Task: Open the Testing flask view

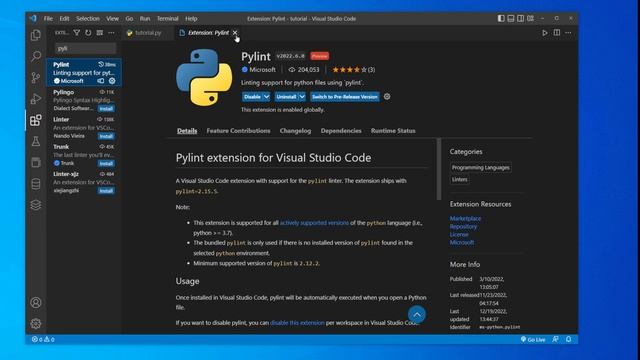Action: coord(36,141)
